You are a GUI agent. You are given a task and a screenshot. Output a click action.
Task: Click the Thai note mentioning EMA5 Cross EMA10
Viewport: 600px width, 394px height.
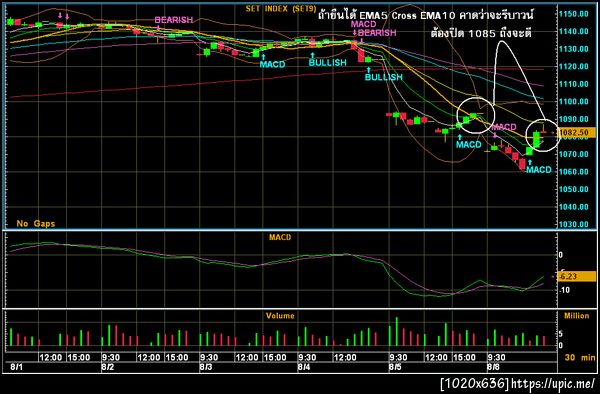tap(426, 16)
